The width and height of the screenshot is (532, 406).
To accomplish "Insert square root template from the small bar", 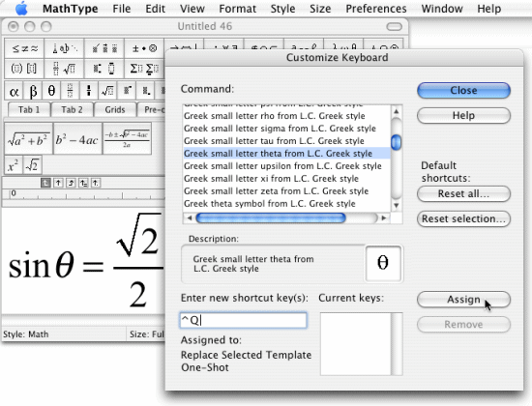I will click(108, 91).
